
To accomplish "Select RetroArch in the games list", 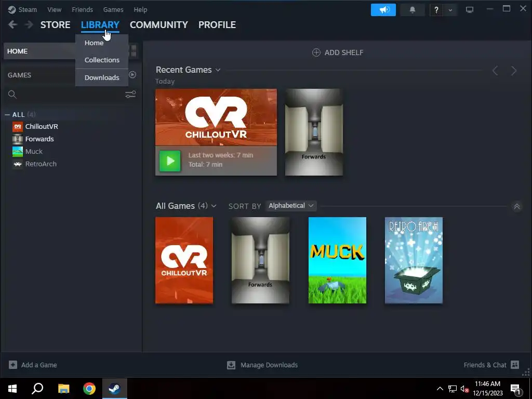I will (x=41, y=164).
